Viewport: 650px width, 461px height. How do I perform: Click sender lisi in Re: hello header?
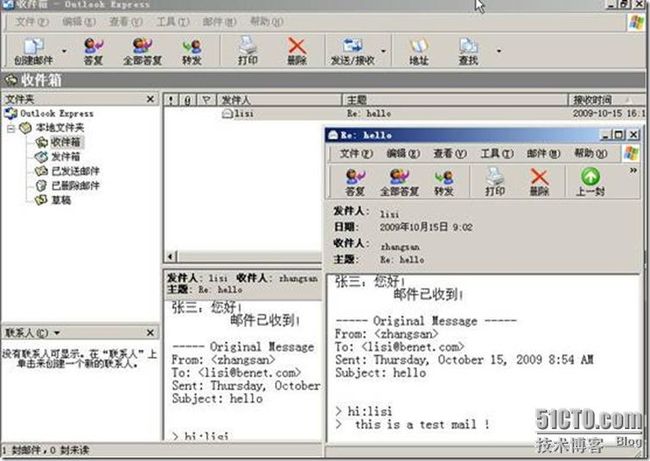tap(389, 214)
